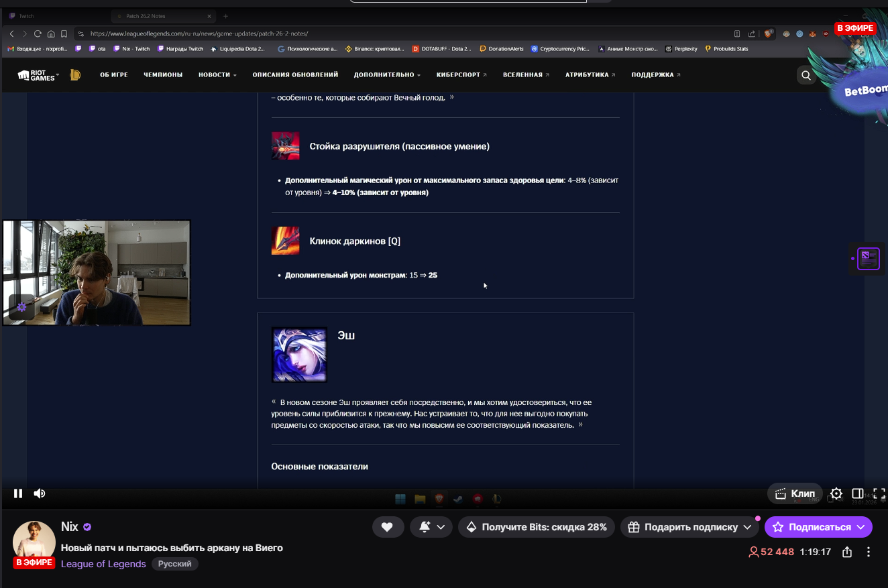Open the АТРИБУТИКА external link
Image resolution: width=888 pixels, height=588 pixels.
[591, 75]
